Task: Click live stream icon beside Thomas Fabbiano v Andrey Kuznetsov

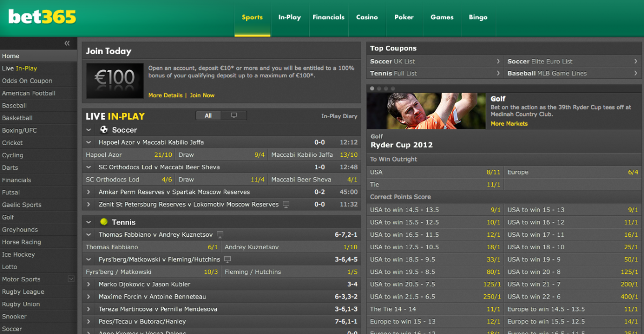Action: (220, 235)
